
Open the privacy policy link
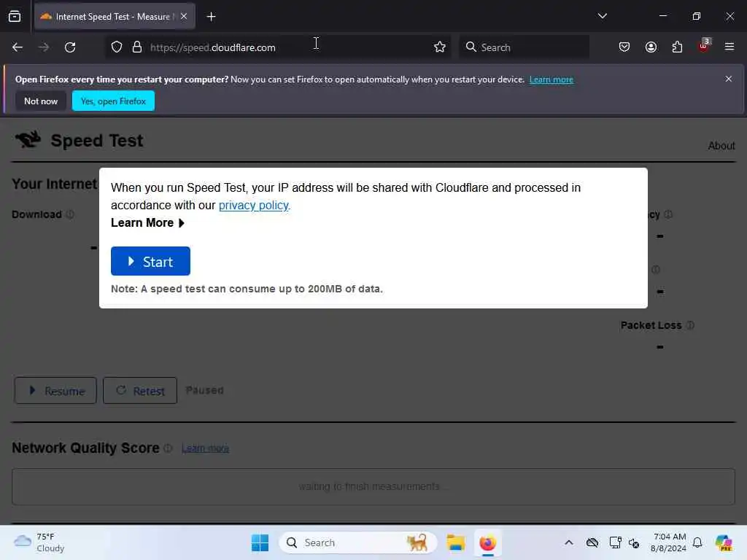pos(253,205)
